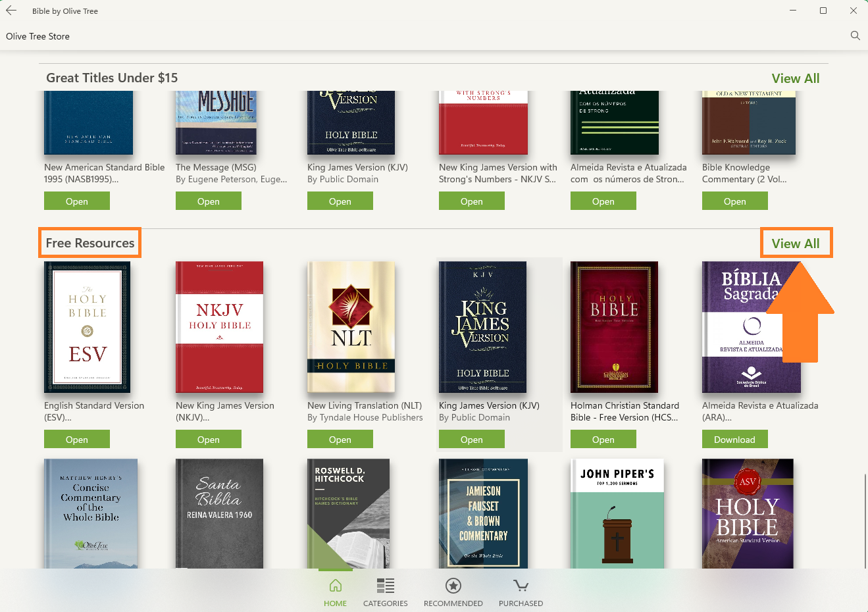Open King James Version in Great Titles section
Viewport: 868px width, 612px height.
(340, 201)
